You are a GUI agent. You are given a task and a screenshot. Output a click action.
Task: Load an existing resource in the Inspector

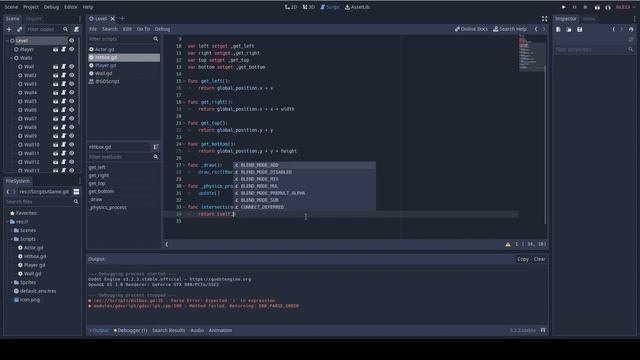pyautogui.click(x=569, y=29)
